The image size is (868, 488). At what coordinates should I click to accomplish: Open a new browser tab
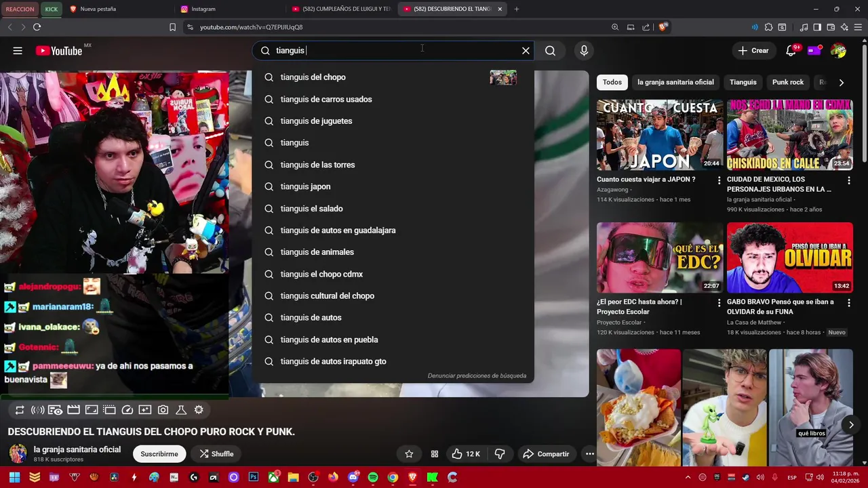click(x=517, y=9)
